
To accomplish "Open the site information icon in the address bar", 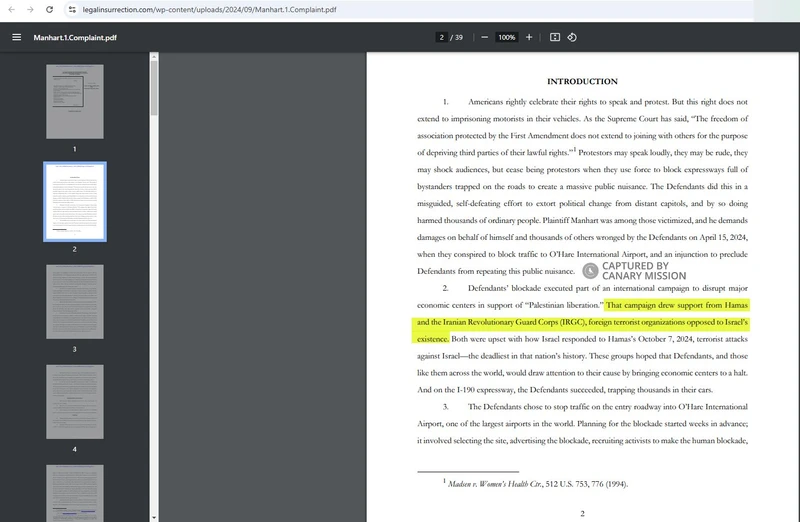I will click(72, 9).
